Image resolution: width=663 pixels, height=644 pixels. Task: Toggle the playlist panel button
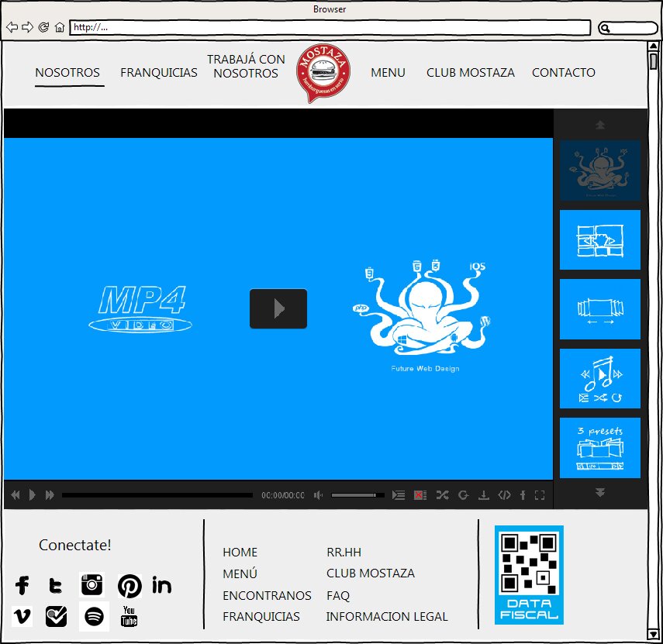coord(399,495)
